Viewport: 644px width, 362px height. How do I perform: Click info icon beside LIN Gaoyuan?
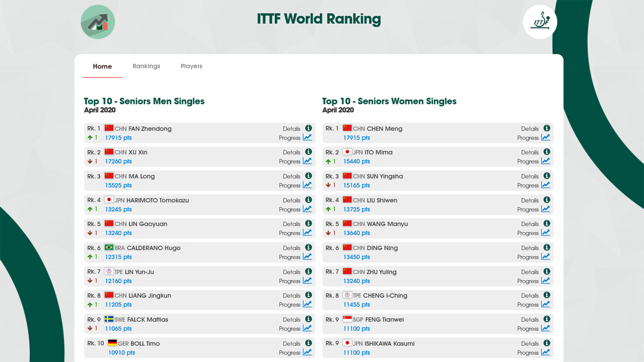[309, 224]
